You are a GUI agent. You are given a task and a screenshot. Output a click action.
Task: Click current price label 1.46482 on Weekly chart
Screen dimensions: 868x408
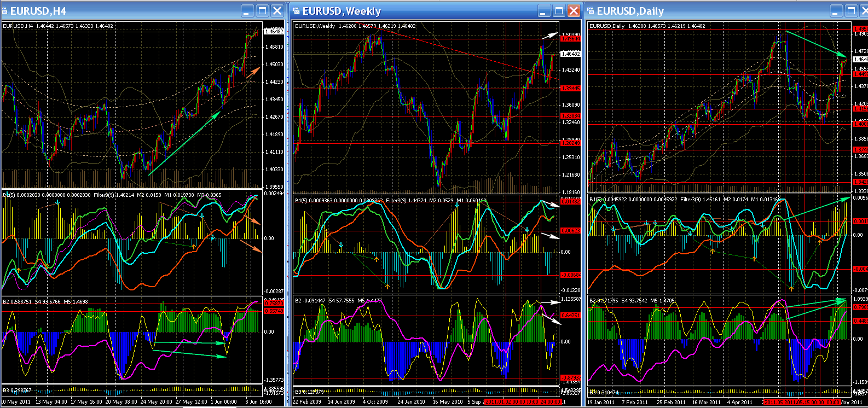tap(570, 54)
